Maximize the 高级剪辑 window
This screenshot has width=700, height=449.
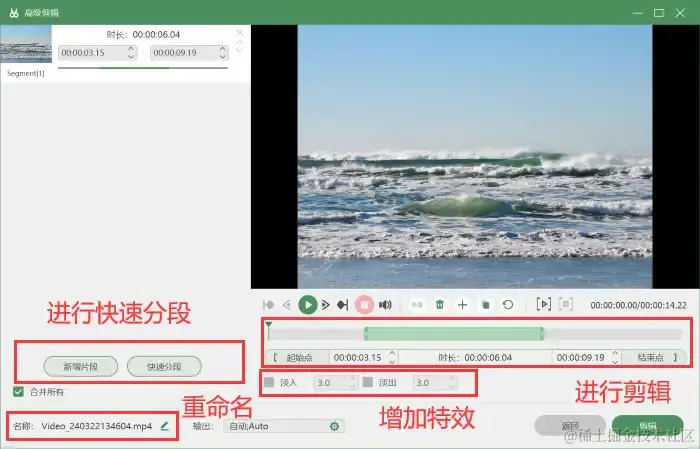tap(659, 13)
